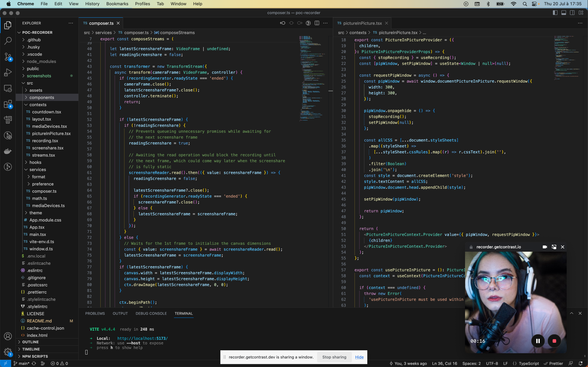Toggle bottom Panel visibility
588x367 pixels.
564,13
